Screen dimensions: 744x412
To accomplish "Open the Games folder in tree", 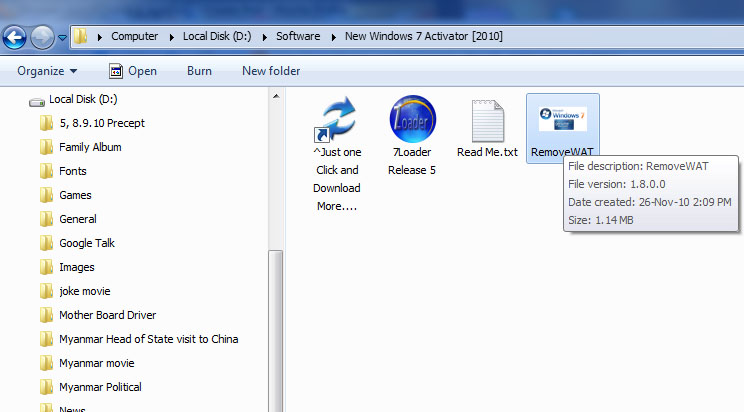I will pyautogui.click(x=75, y=195).
